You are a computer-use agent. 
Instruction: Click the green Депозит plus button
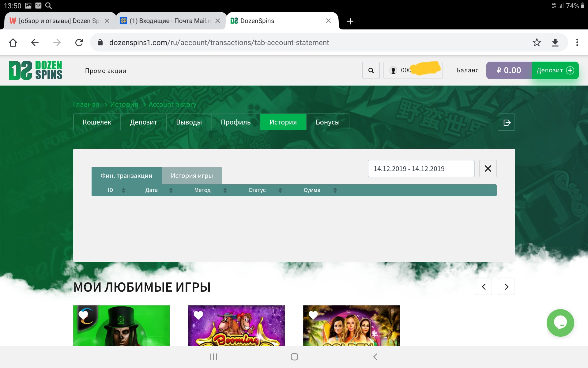555,70
